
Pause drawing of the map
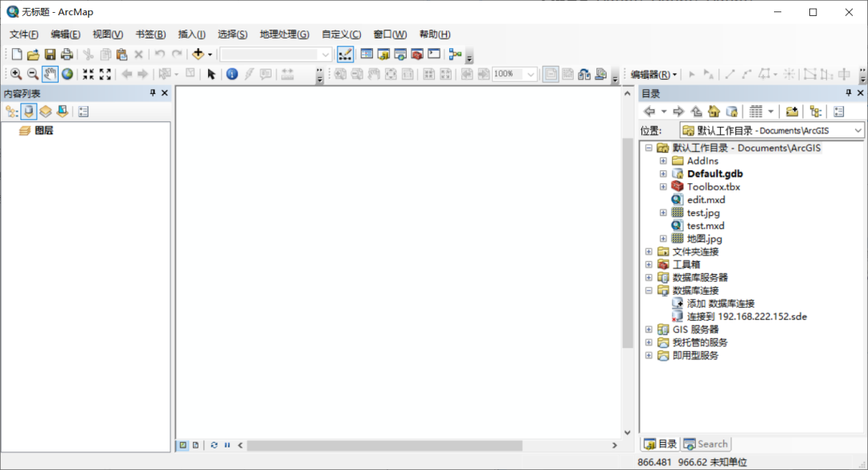pyautogui.click(x=227, y=445)
